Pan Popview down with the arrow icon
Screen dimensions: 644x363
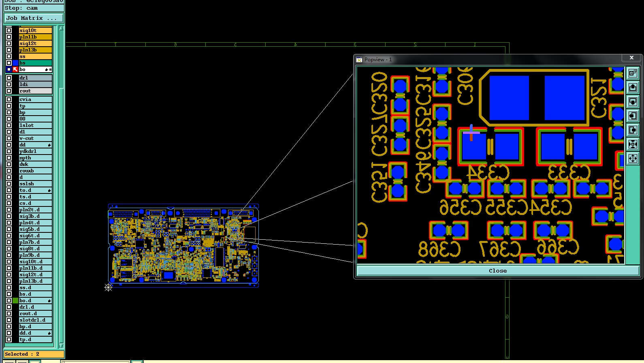click(633, 102)
